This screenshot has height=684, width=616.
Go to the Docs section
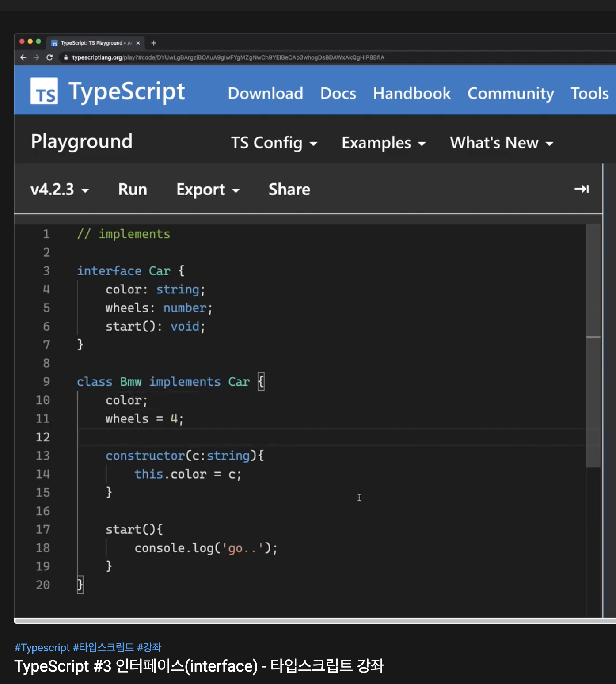coord(338,93)
